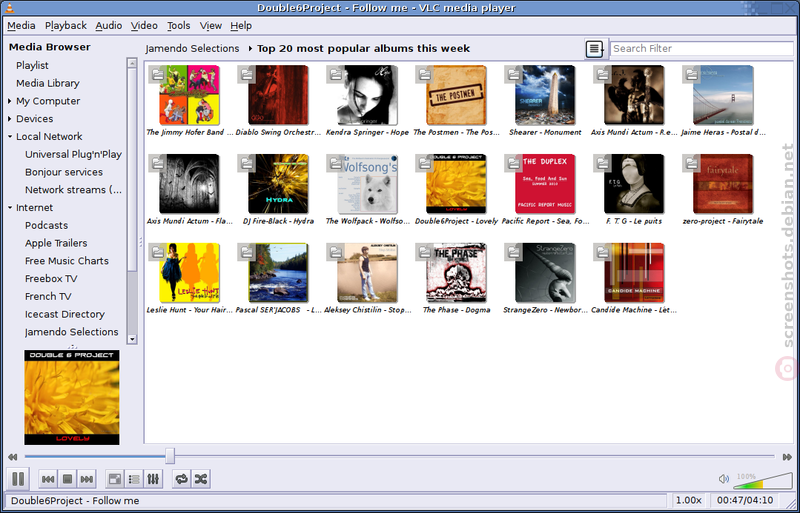800x513 pixels.
Task: Adjust the volume slider
Action: click(x=763, y=480)
